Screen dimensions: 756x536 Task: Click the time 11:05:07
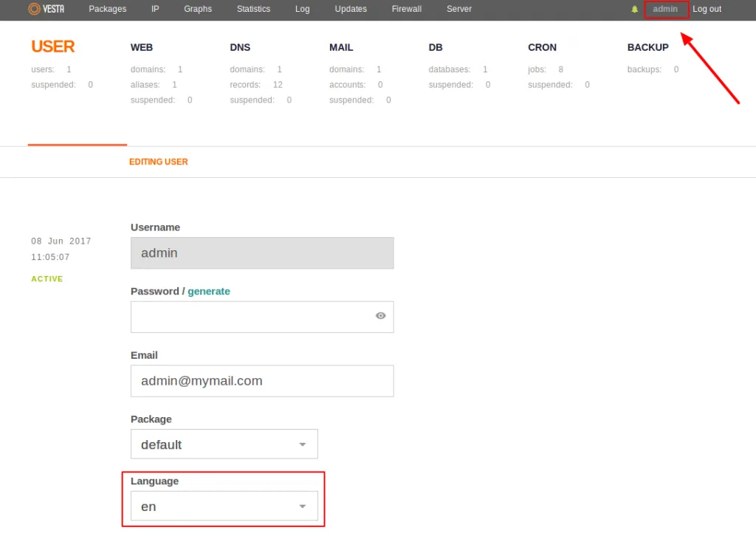pos(51,257)
